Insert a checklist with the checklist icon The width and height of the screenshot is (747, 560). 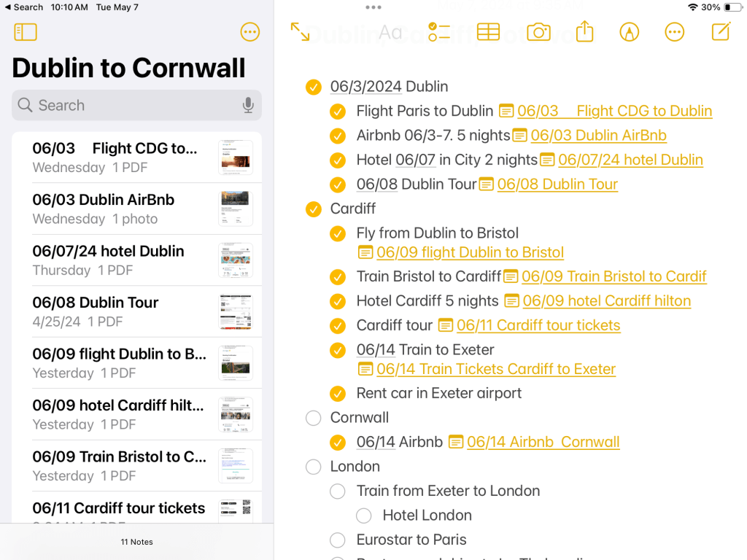click(439, 31)
